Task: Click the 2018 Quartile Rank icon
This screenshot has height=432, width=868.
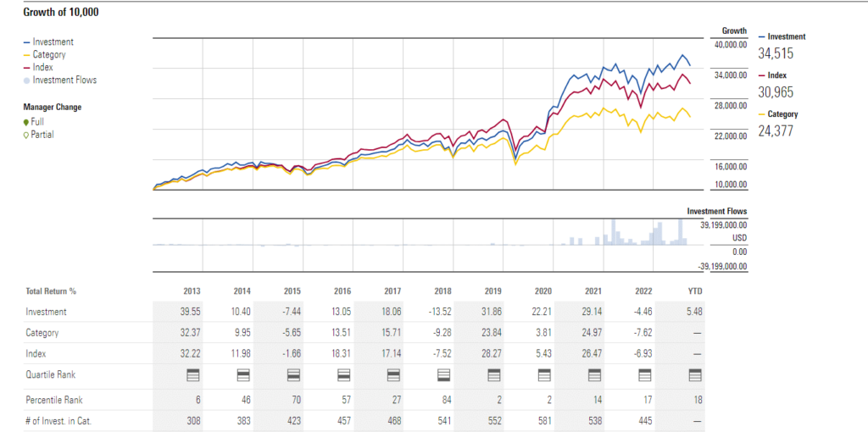Action: [x=442, y=374]
